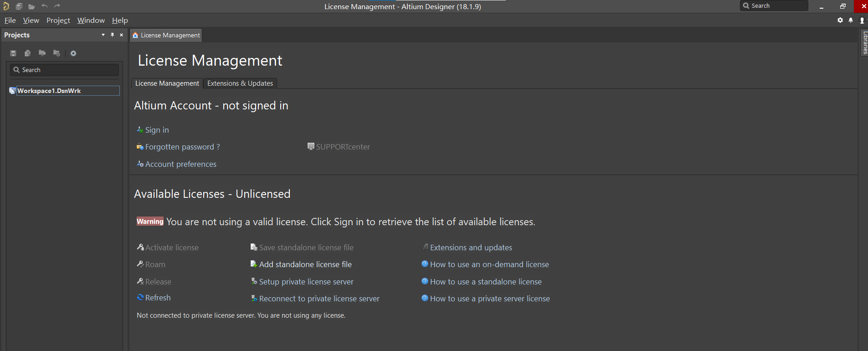This screenshot has width=868, height=351.
Task: Click the Refresh licenses link
Action: (158, 298)
